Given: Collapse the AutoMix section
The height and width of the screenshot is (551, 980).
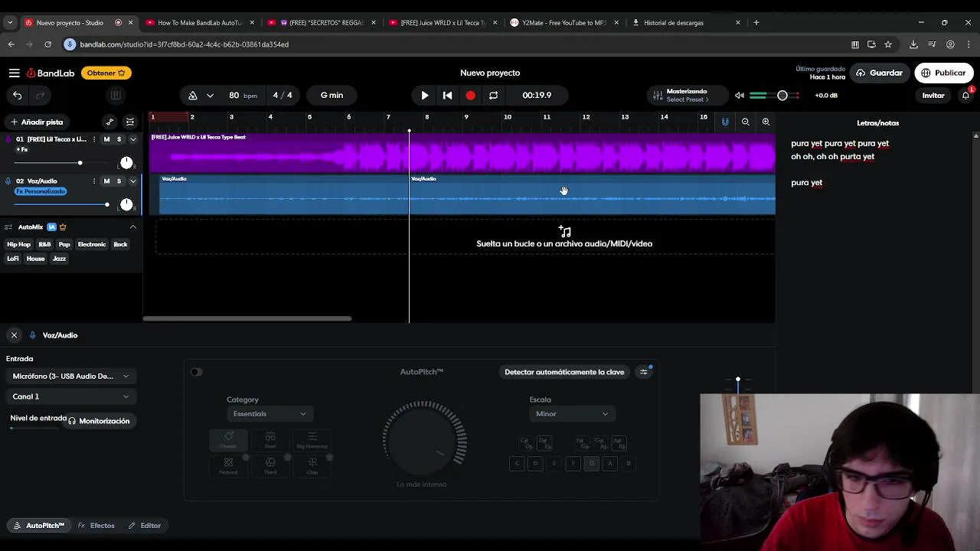Looking at the screenshot, I should 132,227.
